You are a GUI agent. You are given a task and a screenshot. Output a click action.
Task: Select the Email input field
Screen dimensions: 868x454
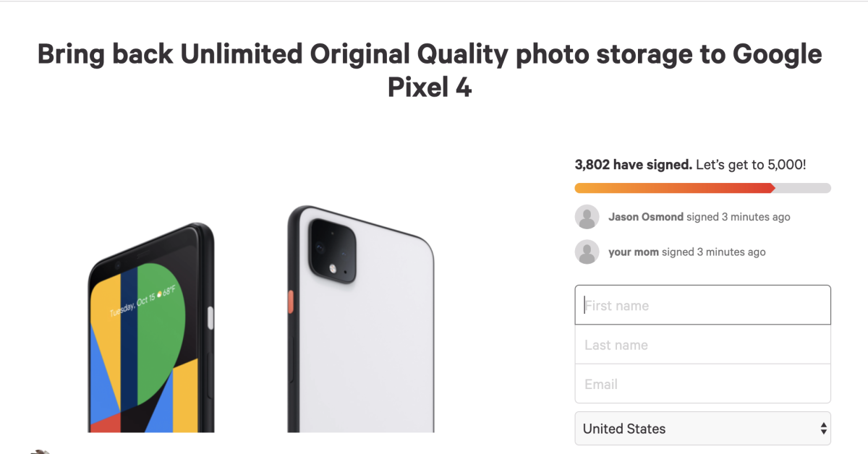point(702,384)
